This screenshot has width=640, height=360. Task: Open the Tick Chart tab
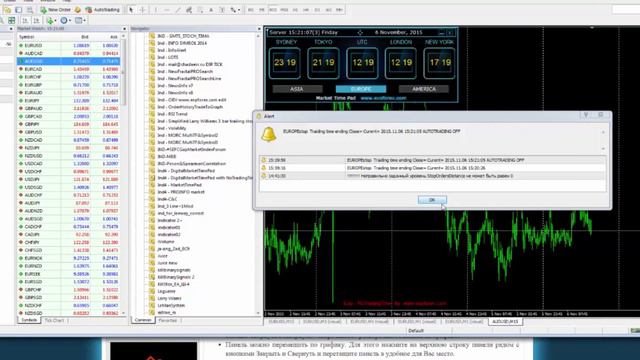tap(55, 320)
